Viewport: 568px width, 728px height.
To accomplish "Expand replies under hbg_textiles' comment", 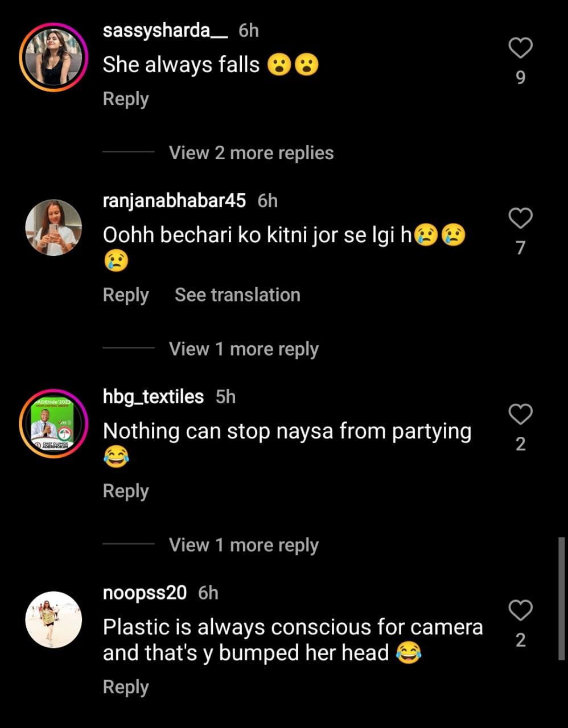I will point(244,545).
